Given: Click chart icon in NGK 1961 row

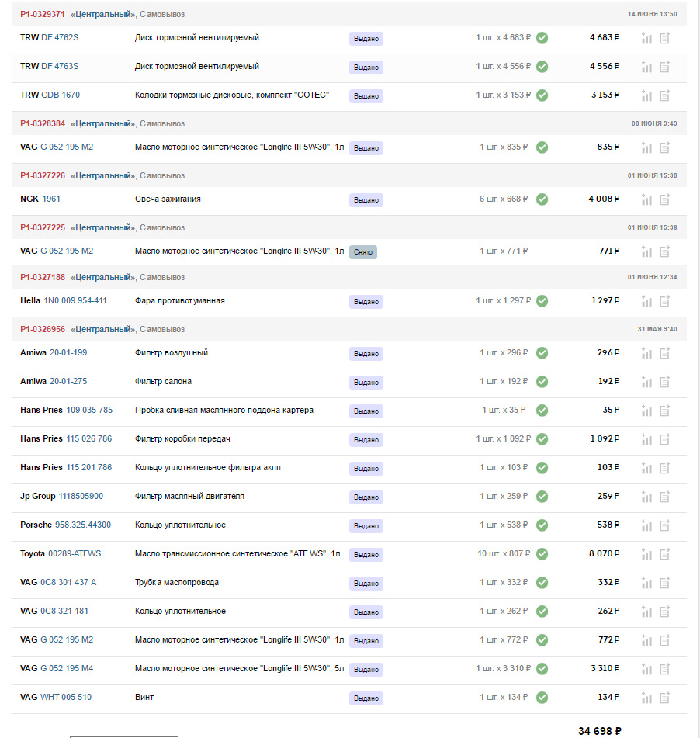Looking at the screenshot, I should pyautogui.click(x=646, y=200).
